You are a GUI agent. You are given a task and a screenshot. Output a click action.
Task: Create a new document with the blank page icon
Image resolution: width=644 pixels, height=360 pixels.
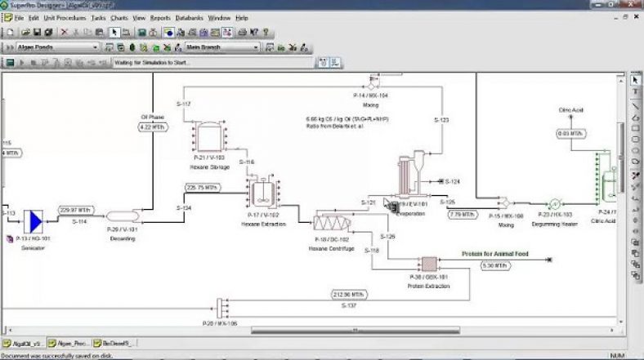pyautogui.click(x=11, y=32)
